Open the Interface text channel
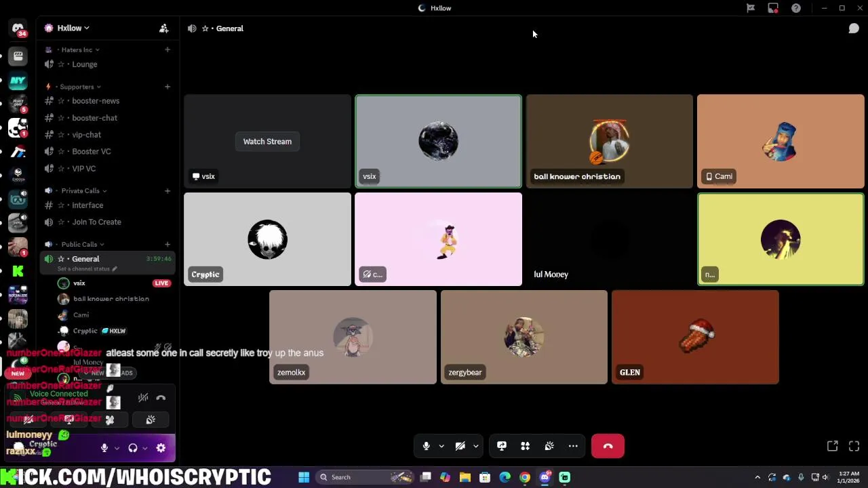 [107, 205]
